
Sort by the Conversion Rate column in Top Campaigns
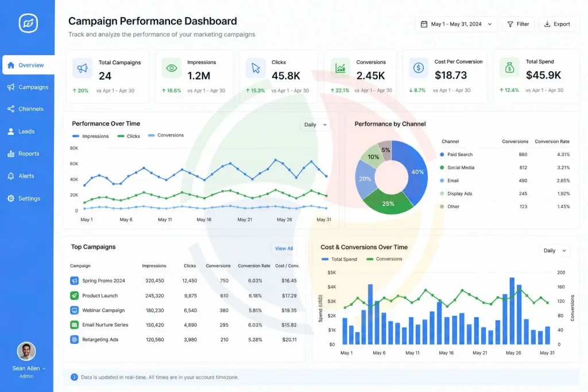[254, 266]
